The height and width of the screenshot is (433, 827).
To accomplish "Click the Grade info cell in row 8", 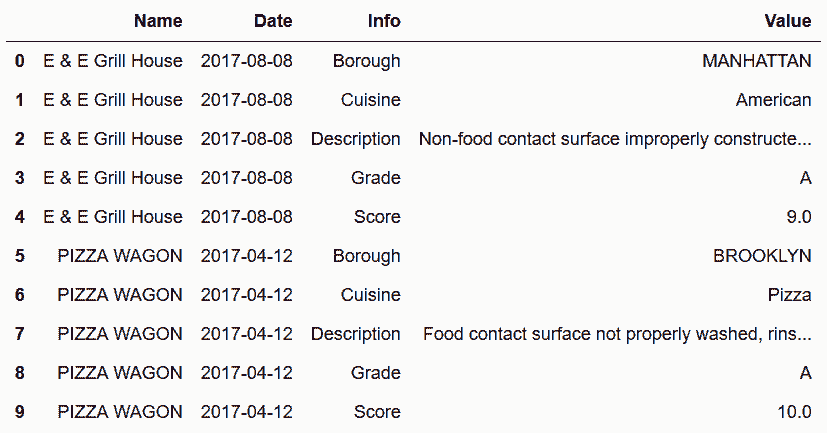I will [376, 373].
